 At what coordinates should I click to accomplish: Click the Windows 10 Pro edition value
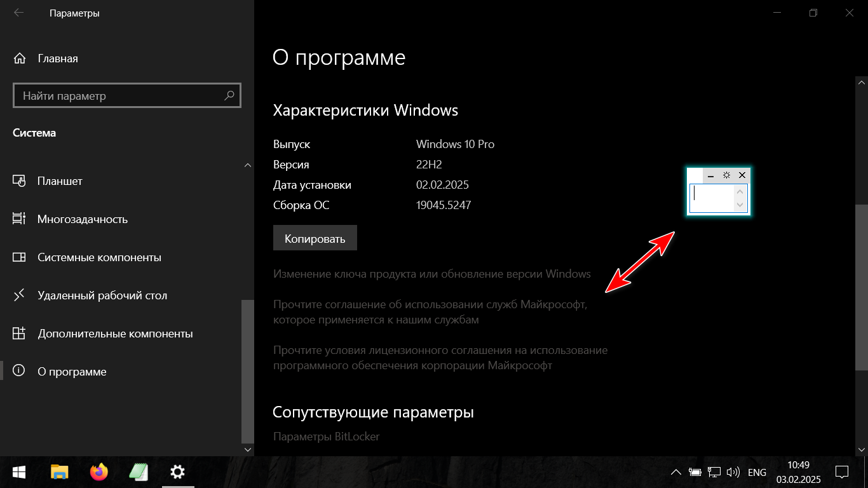click(455, 144)
